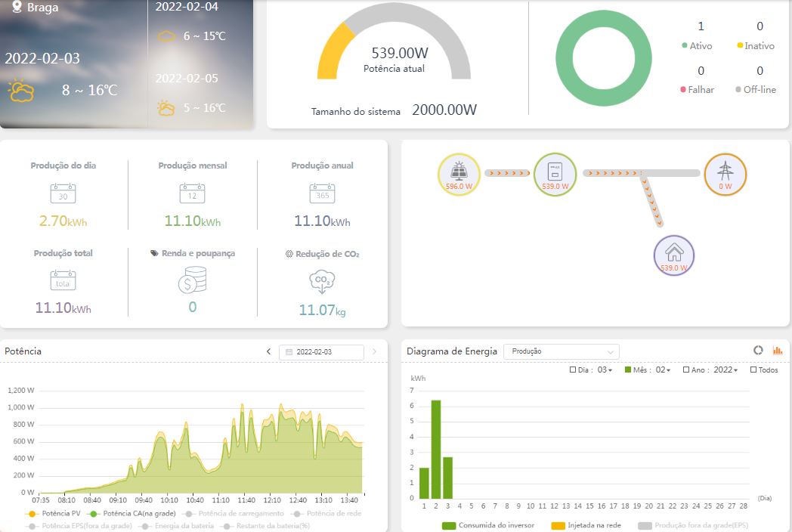Screen dimensions: 792x532
Task: Open the Produção dropdown in Diagrama de Energia
Action: pos(562,351)
